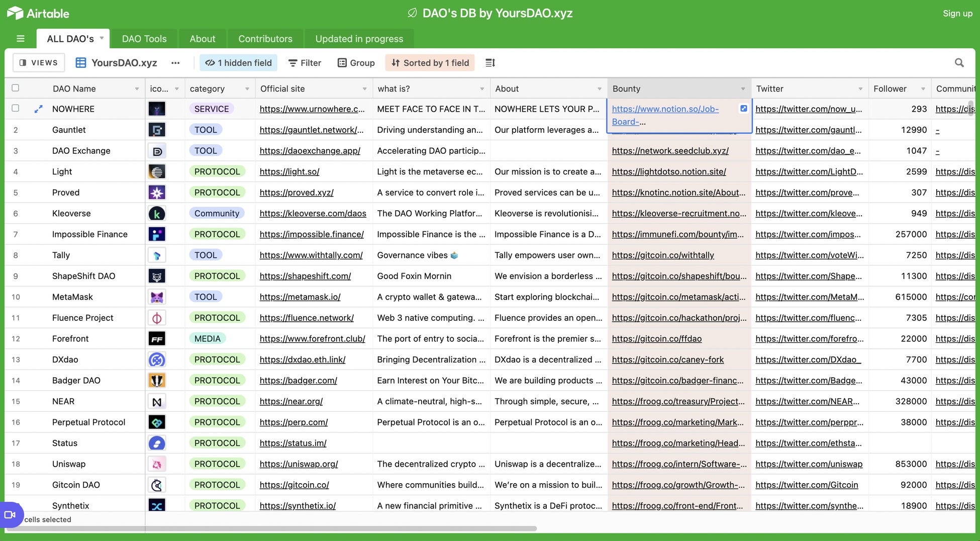Click the video camera icon
980x541 pixels.
(x=10, y=515)
